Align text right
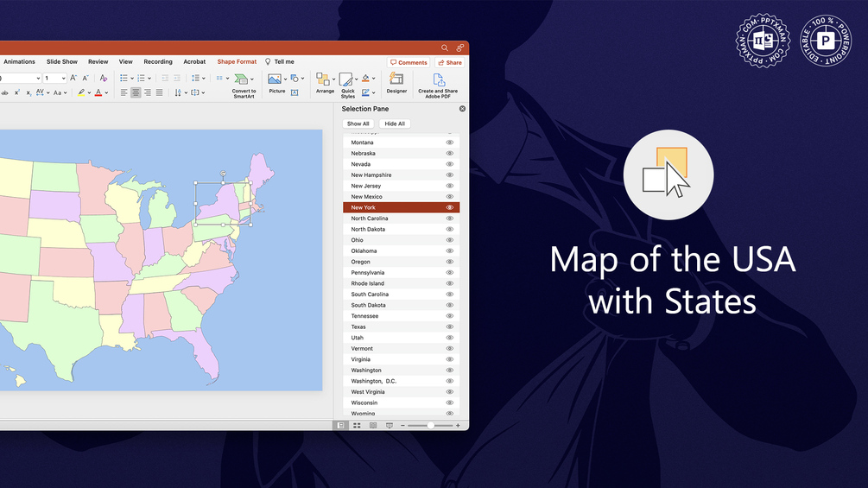Viewport: 868px width, 488px height. (147, 92)
